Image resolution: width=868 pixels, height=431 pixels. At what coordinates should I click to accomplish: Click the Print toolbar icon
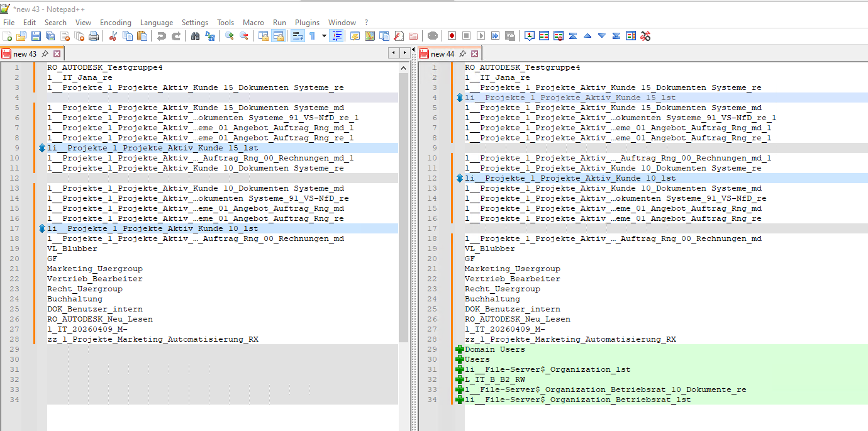[x=94, y=36]
